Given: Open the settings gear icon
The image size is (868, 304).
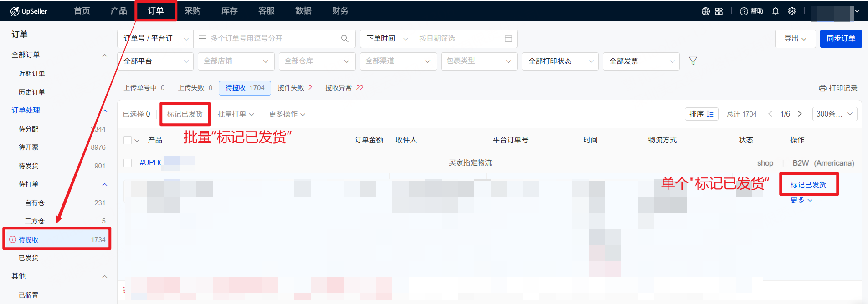Looking at the screenshot, I should click(792, 11).
